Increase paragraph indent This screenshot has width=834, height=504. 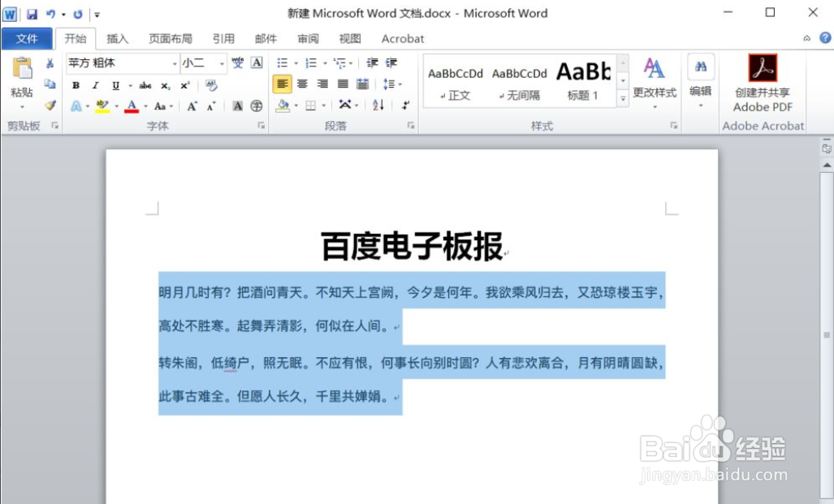391,62
